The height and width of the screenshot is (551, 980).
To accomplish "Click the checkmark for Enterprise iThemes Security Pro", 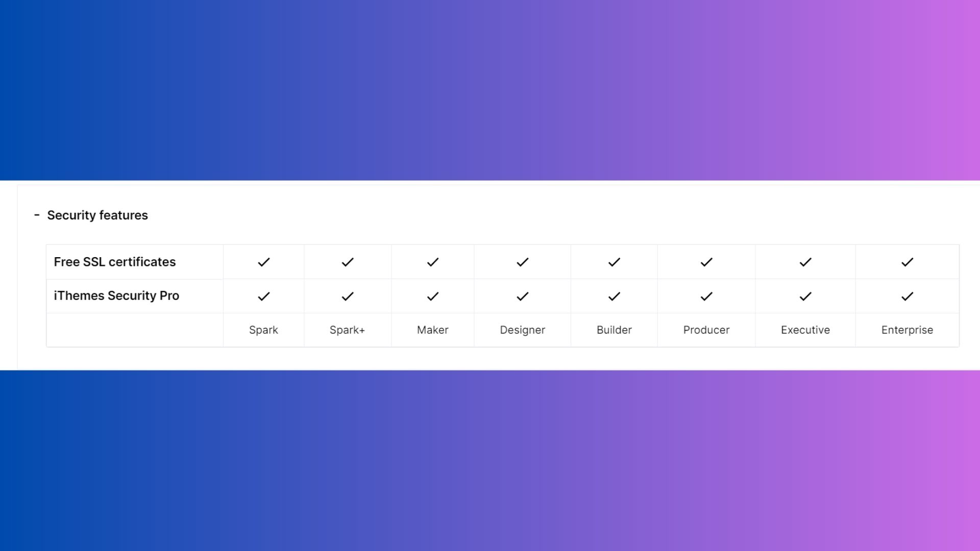I will click(908, 296).
